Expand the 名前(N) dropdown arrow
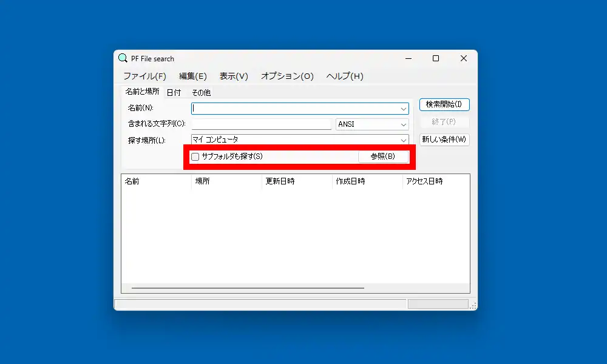607x364 pixels. click(404, 109)
